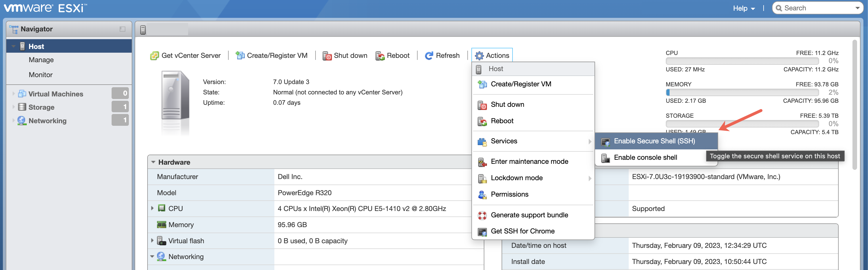Open Manage under Host

(41, 60)
